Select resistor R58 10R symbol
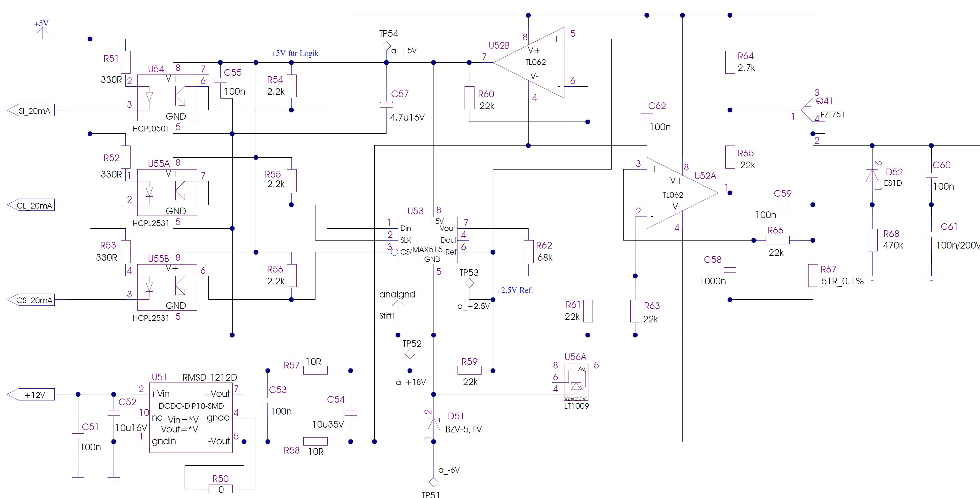This screenshot has width=980, height=498. pyautogui.click(x=315, y=441)
